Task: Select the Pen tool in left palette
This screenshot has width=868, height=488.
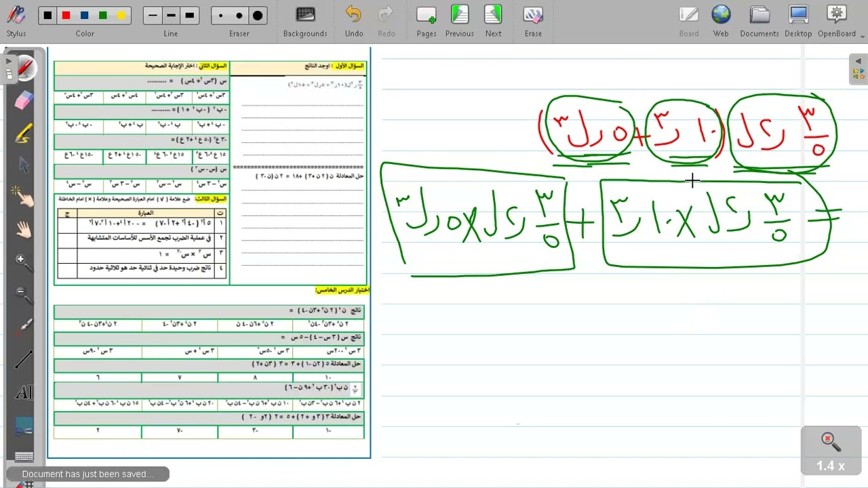Action: (x=24, y=69)
